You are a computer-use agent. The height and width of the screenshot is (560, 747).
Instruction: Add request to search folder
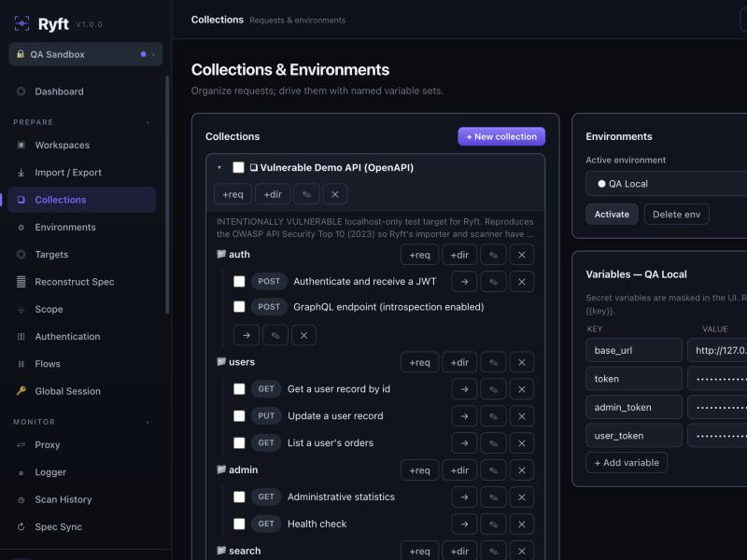click(x=419, y=551)
